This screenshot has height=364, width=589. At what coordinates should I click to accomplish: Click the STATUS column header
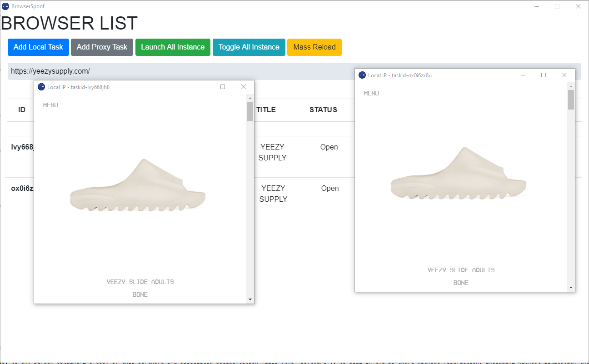(x=324, y=110)
